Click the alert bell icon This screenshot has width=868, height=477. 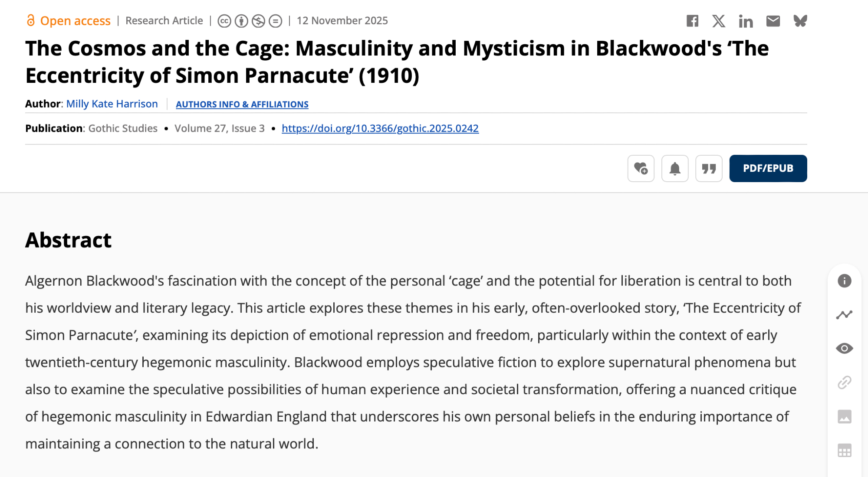tap(674, 168)
